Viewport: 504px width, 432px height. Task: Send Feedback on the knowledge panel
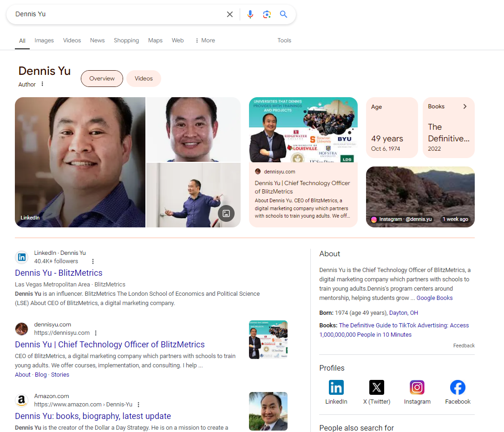(464, 346)
